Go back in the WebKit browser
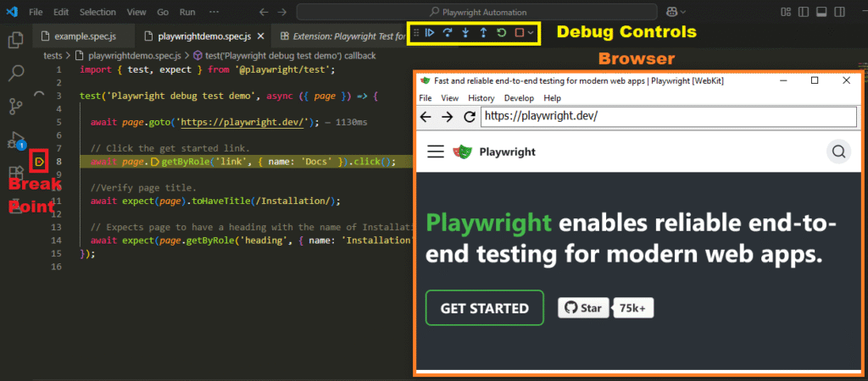 pos(426,117)
